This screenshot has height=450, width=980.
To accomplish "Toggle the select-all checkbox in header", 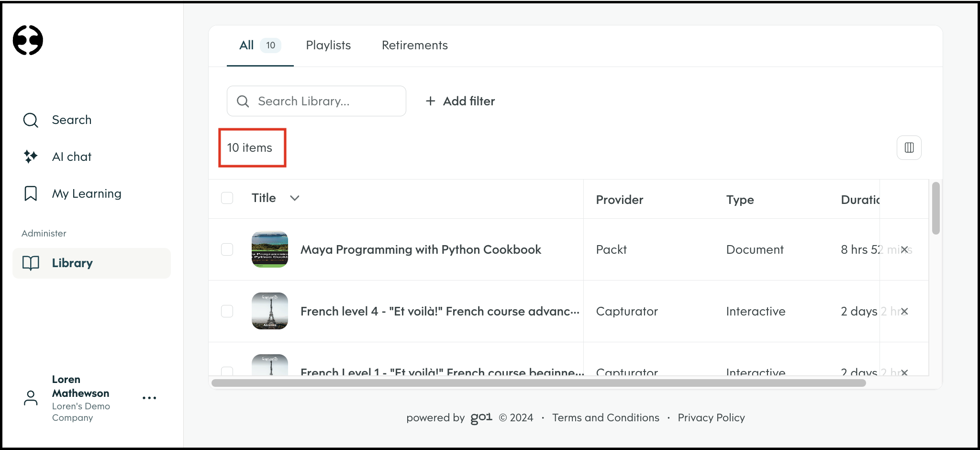I will [x=227, y=198].
